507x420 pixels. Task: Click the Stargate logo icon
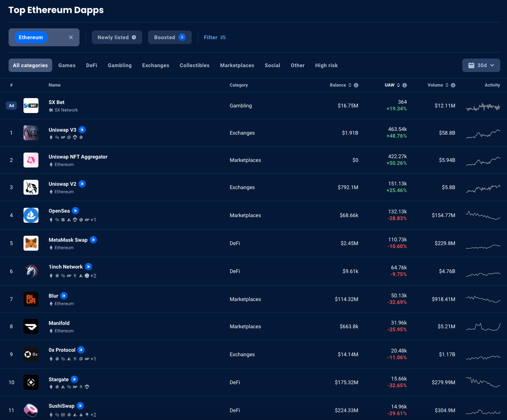point(31,382)
